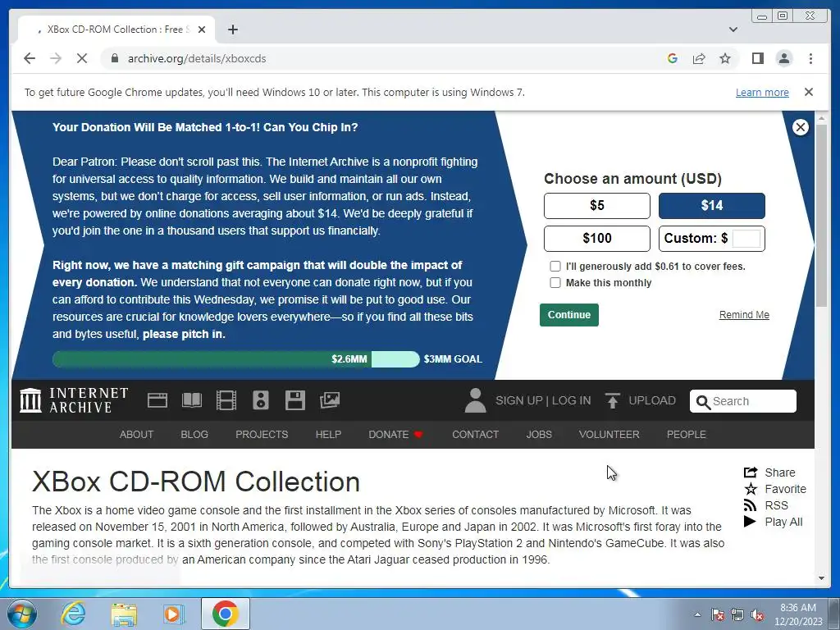Go back using the browser back arrow

tap(30, 58)
